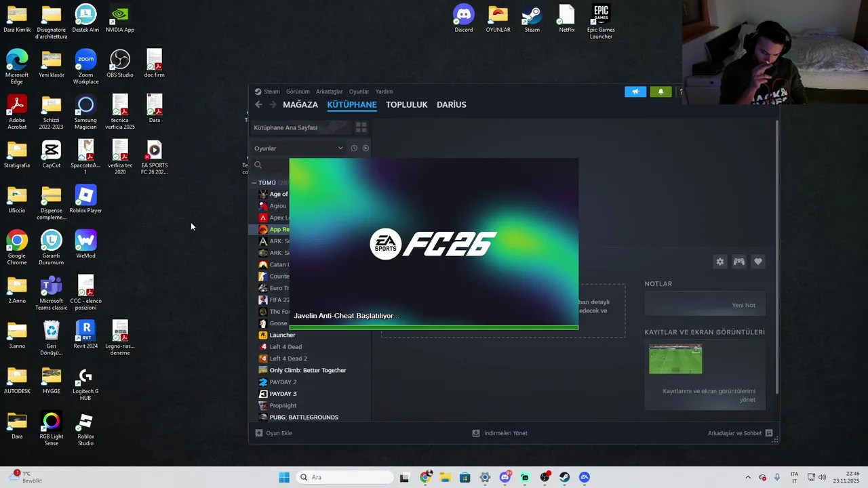This screenshot has width=868, height=488.
Task: Click the heart favorite icon in Steam
Action: point(758,262)
